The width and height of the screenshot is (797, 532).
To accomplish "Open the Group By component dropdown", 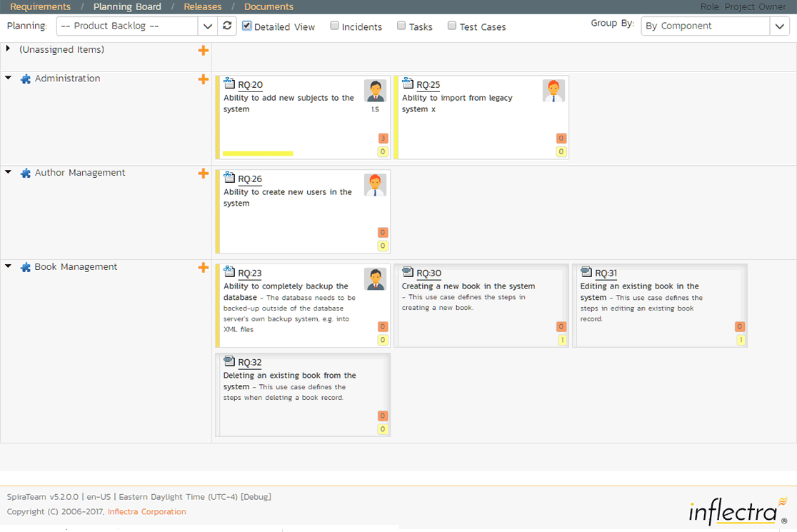I will (x=715, y=26).
